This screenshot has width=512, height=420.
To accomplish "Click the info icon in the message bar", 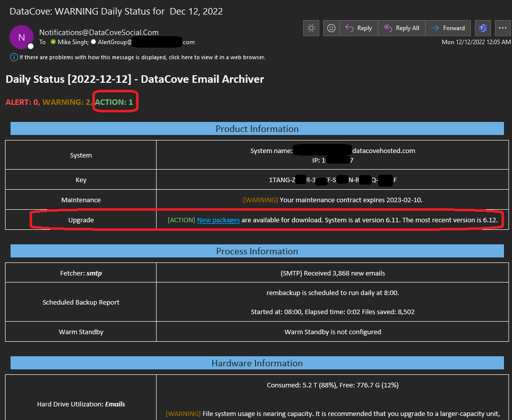I will [x=14, y=57].
